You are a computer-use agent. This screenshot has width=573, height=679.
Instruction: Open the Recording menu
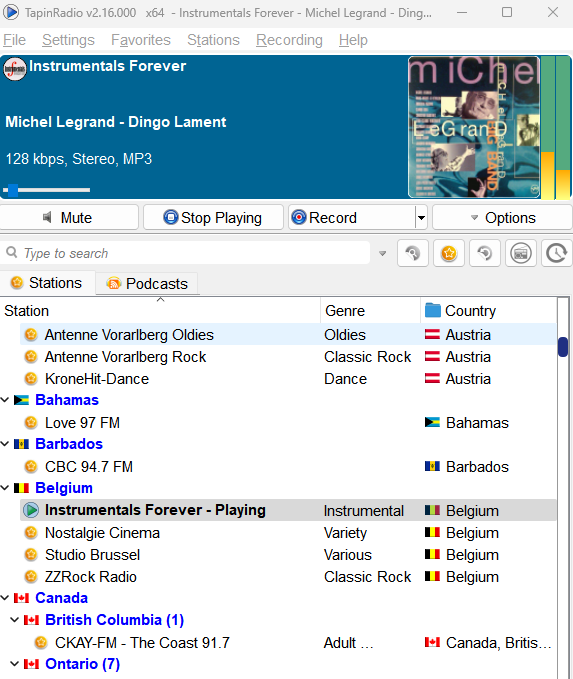[x=289, y=40]
